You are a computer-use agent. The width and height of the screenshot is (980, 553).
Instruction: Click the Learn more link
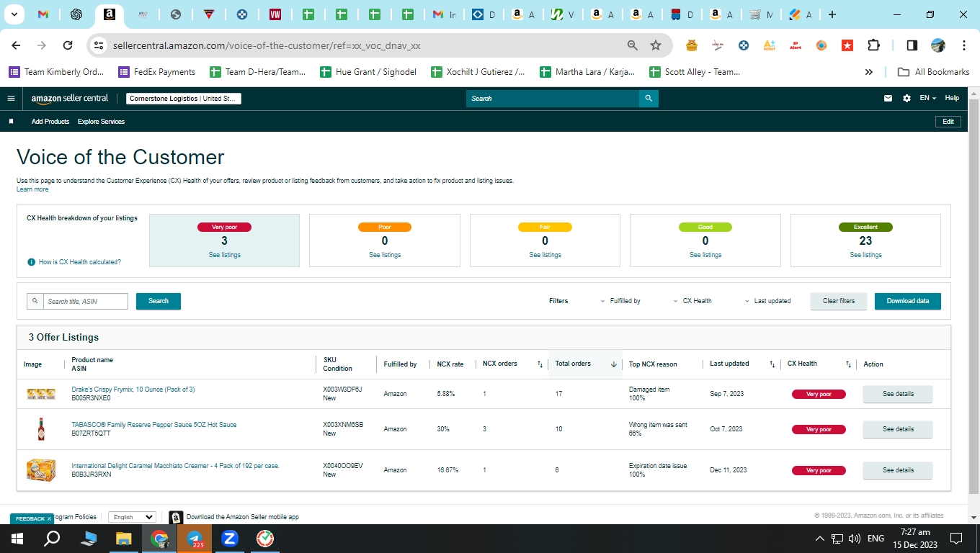point(32,189)
